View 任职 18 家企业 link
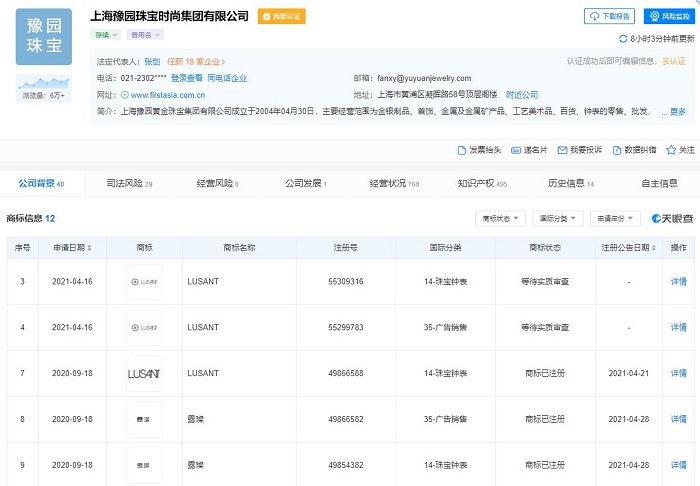The image size is (700, 486). [x=196, y=62]
